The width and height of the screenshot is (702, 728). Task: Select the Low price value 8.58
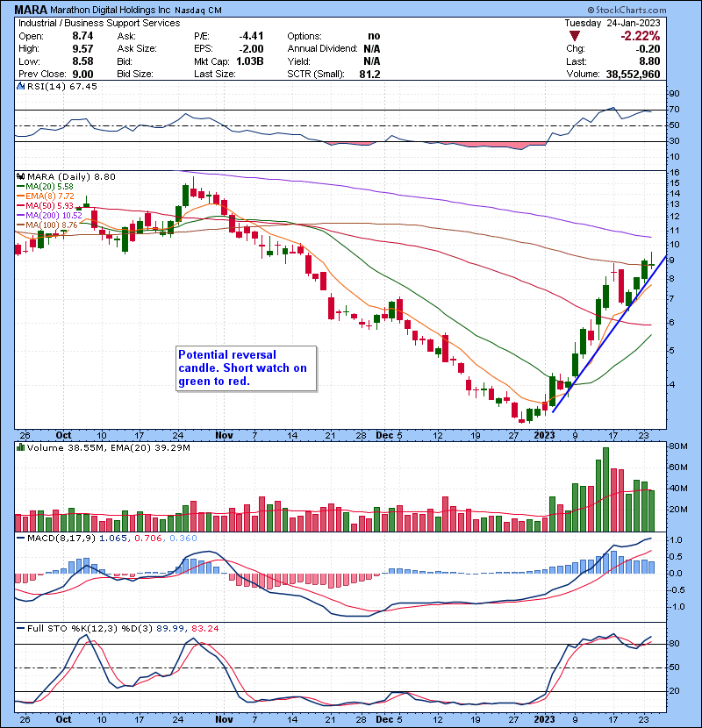(x=82, y=61)
